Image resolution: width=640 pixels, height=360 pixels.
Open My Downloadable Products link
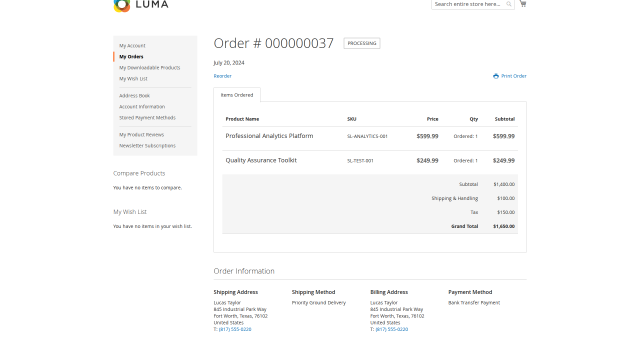[149, 68]
